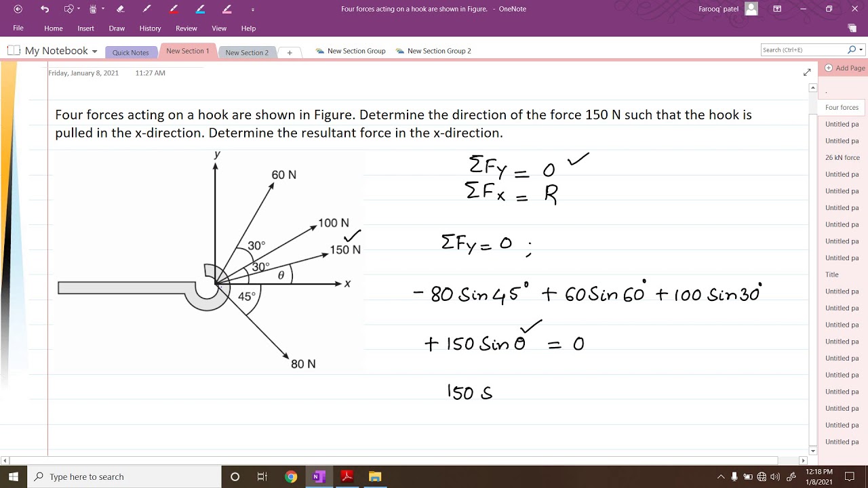Open Google Chrome from the taskbar
Screen dimensions: 868x488
point(291,476)
